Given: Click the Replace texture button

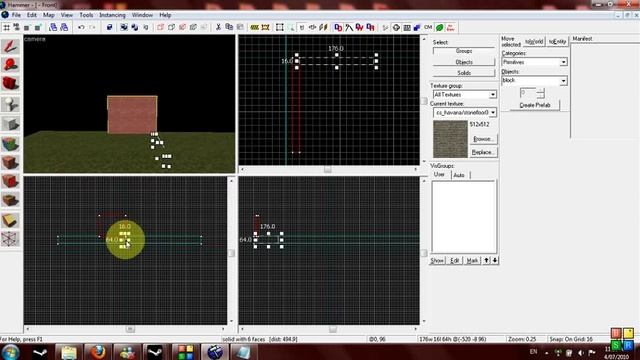Looking at the screenshot, I should click(x=483, y=152).
